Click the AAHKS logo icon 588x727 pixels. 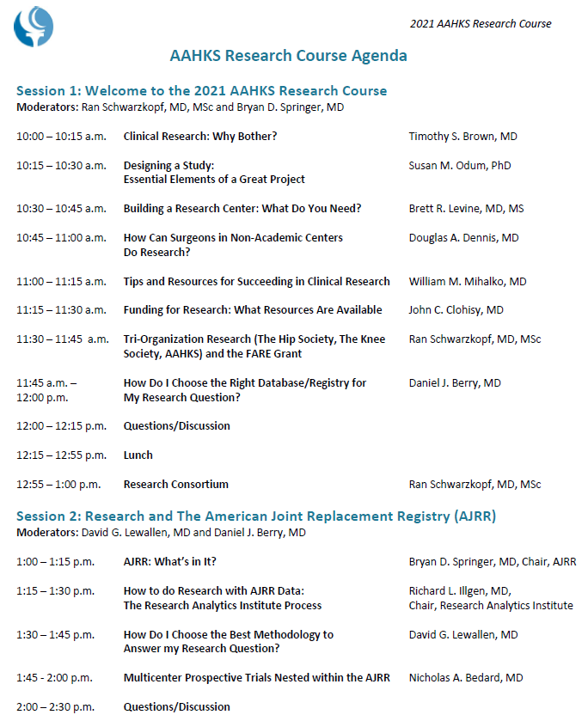[34, 27]
